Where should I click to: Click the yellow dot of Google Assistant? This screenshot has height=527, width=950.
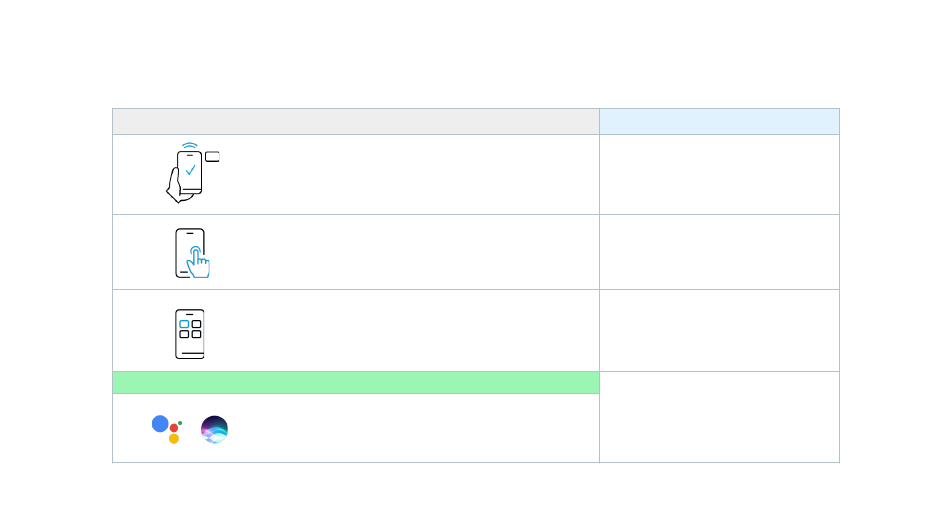(174, 438)
